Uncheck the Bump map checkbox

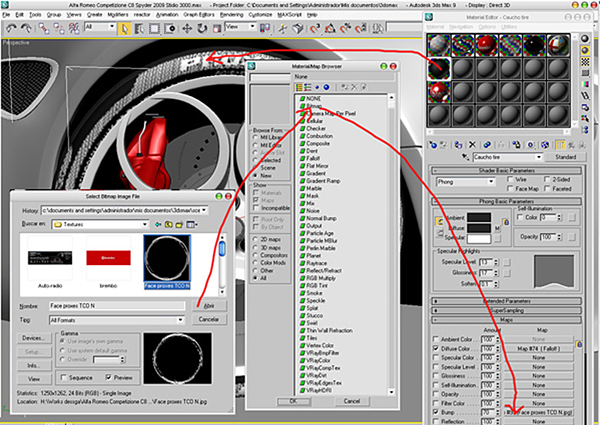click(x=435, y=412)
